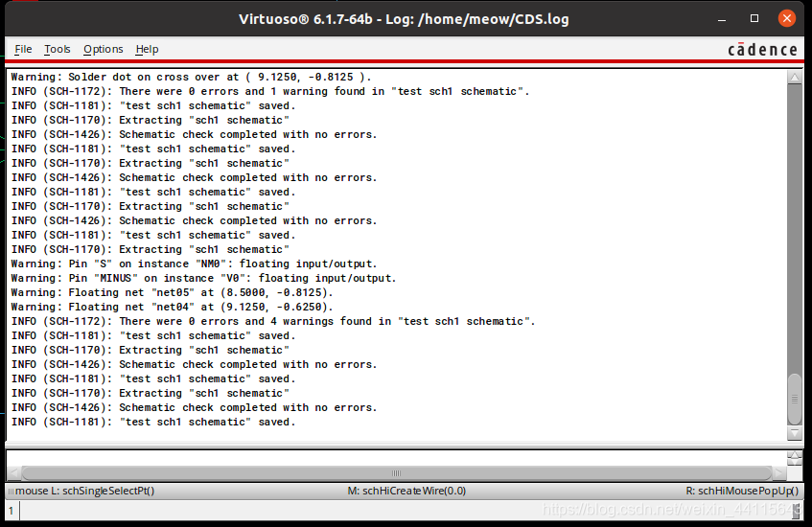Image resolution: width=812 pixels, height=527 pixels.
Task: Click the horizontal scrollbar right arrow
Action: tap(778, 472)
